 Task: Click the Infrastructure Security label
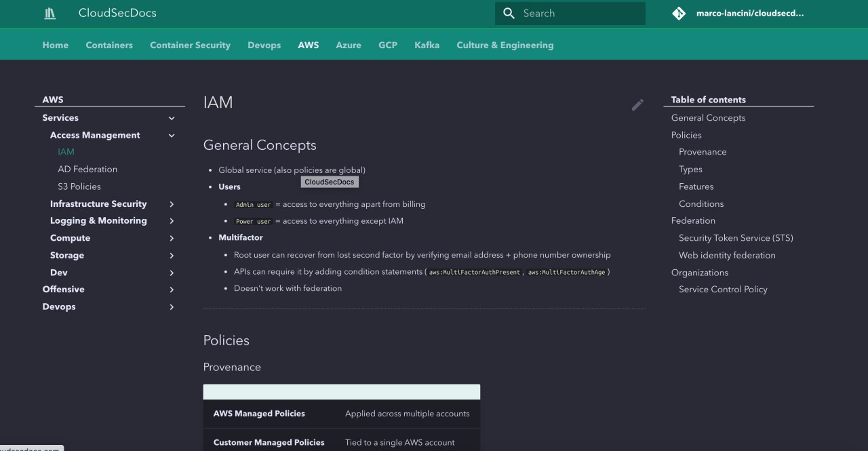pos(98,203)
